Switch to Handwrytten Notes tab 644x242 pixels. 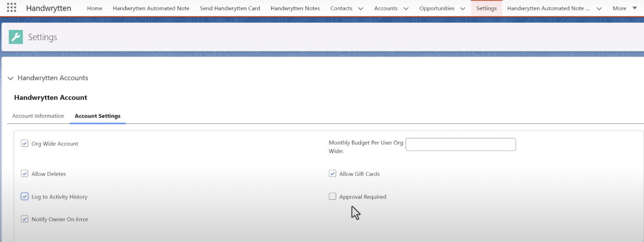pyautogui.click(x=295, y=8)
